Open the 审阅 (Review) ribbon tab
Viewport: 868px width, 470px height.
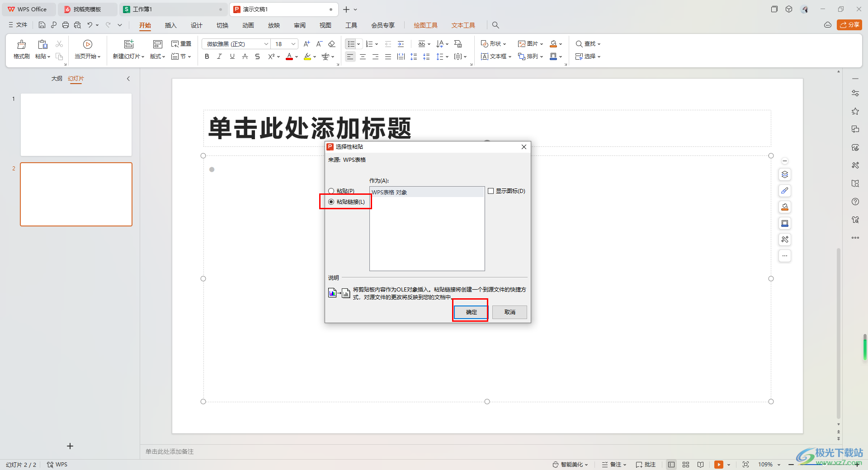point(299,25)
